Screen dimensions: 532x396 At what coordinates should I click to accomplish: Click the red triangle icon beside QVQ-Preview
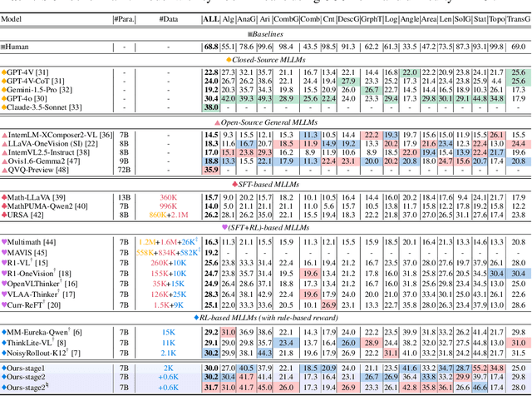pyautogui.click(x=4, y=169)
